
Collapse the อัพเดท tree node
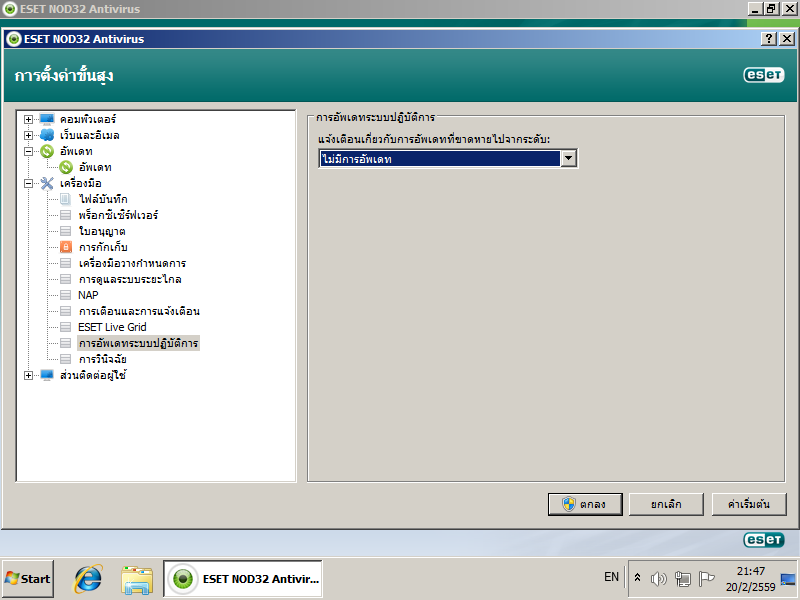[29, 151]
